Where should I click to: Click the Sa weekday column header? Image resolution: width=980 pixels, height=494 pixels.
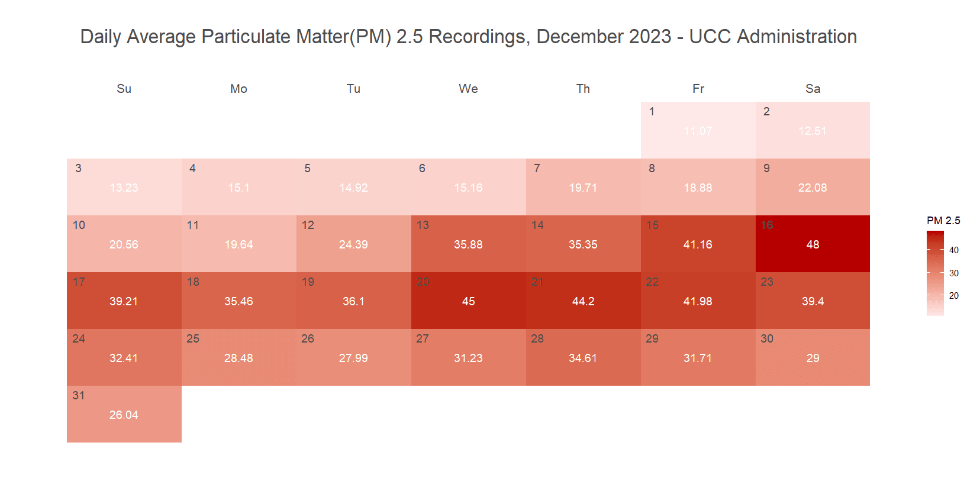(813, 89)
